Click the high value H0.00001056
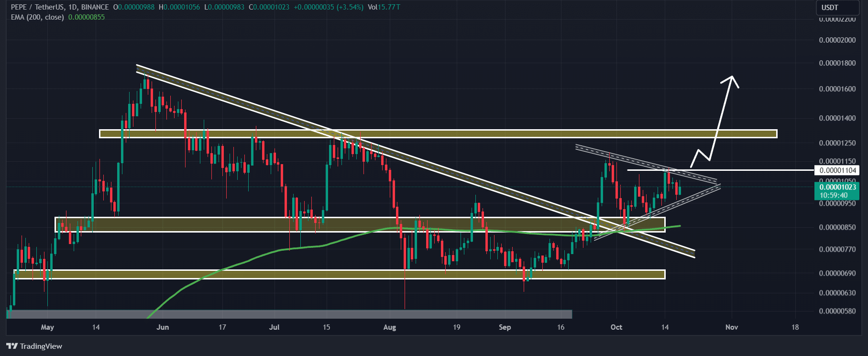This screenshot has width=868, height=356. pyautogui.click(x=179, y=7)
